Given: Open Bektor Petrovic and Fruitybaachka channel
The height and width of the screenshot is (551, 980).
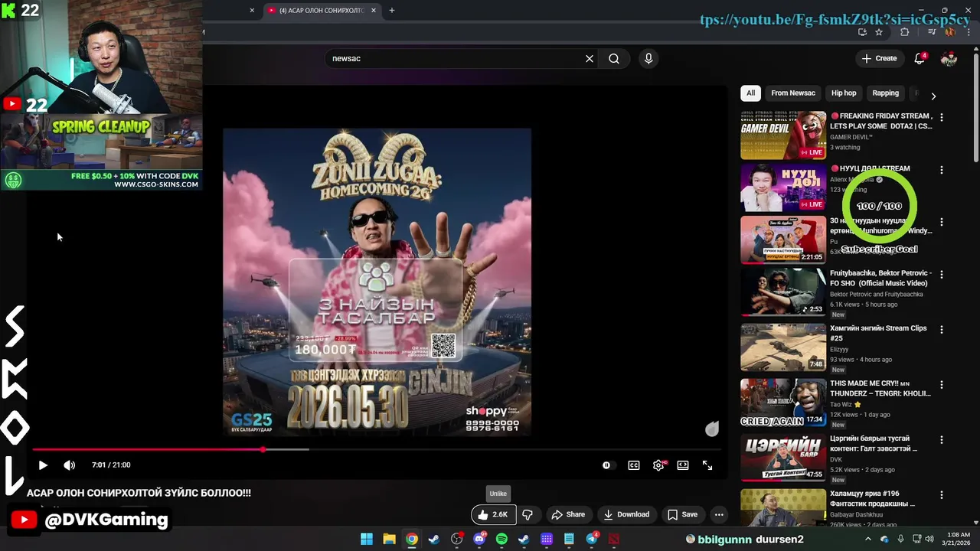Looking at the screenshot, I should pyautogui.click(x=877, y=294).
